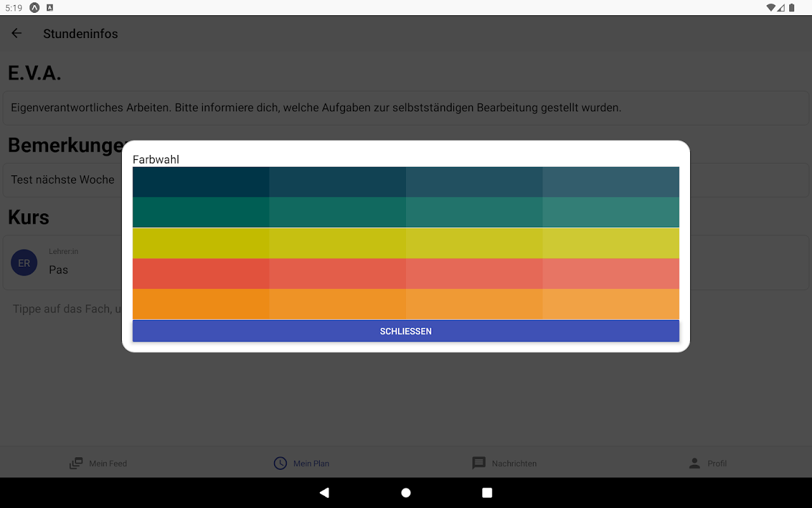Tap the back arrow next to Stundeninfos
812x508 pixels.
(x=16, y=34)
